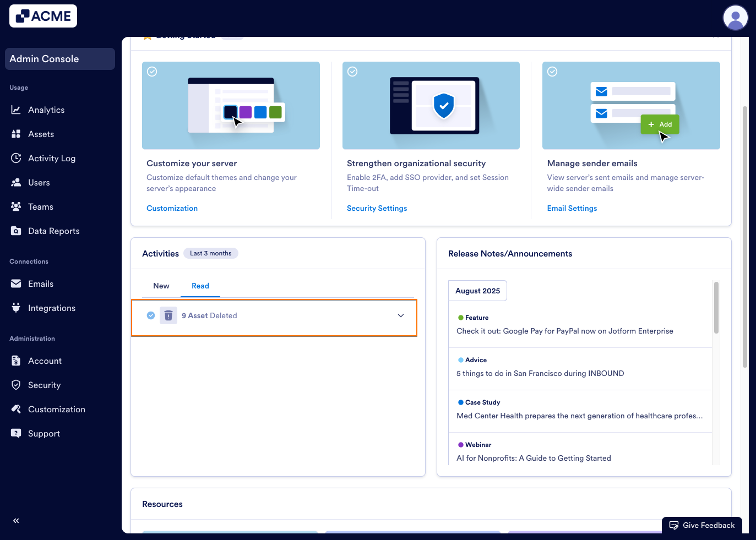
Task: Open the Analytics section
Action: pos(46,110)
